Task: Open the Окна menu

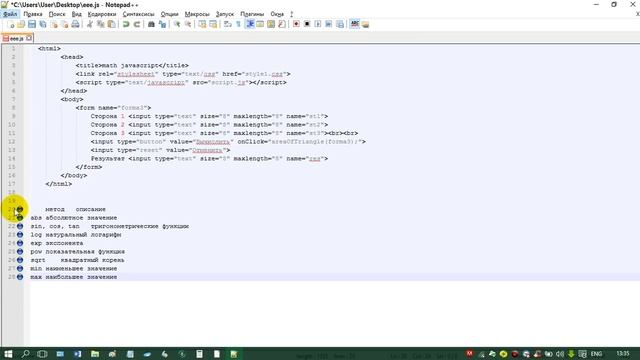Action: tap(277, 14)
